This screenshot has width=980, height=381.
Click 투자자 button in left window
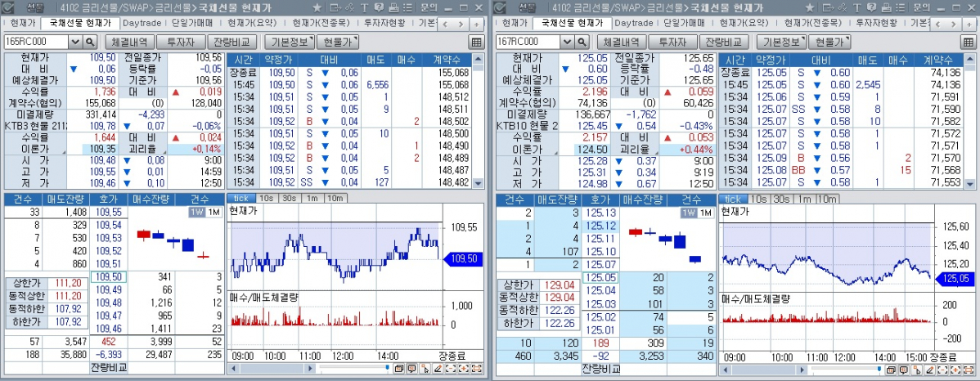(x=181, y=42)
